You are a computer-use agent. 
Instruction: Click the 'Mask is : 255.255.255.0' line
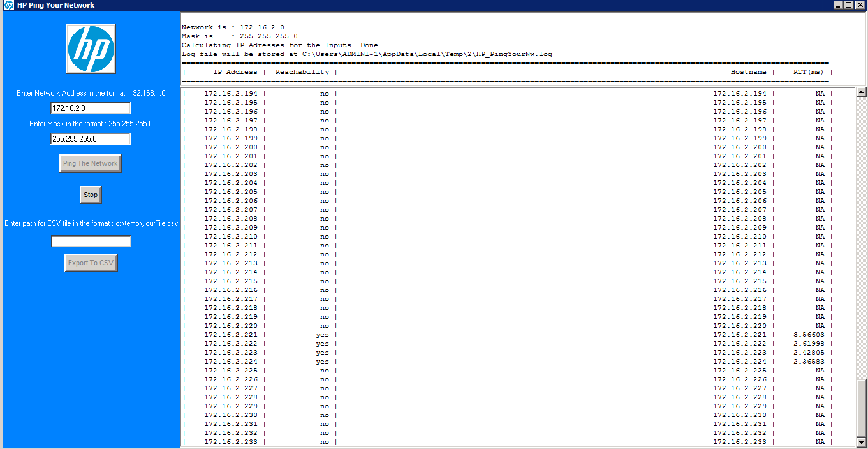239,36
